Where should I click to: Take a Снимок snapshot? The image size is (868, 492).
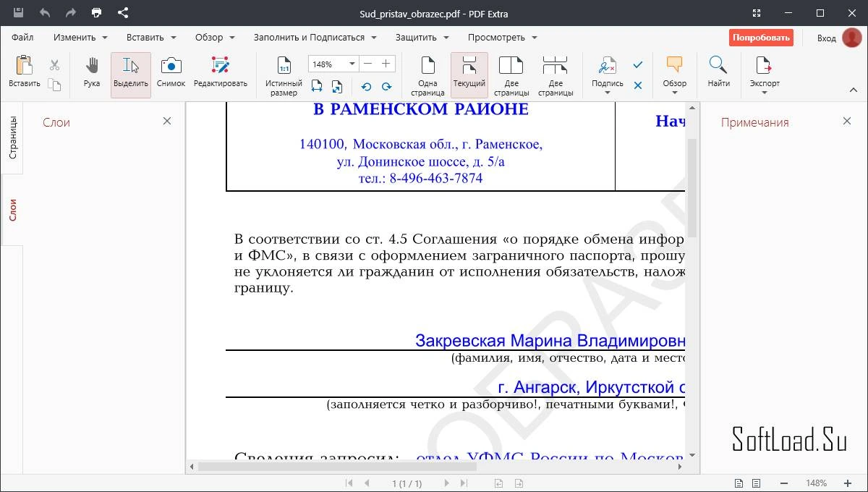pos(171,71)
